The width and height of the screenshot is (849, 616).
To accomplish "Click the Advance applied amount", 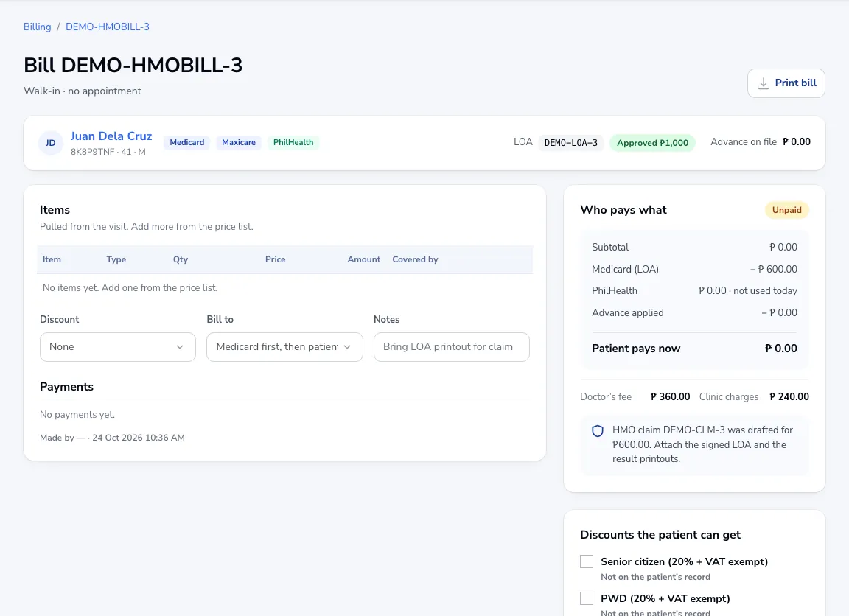I will coord(779,313).
